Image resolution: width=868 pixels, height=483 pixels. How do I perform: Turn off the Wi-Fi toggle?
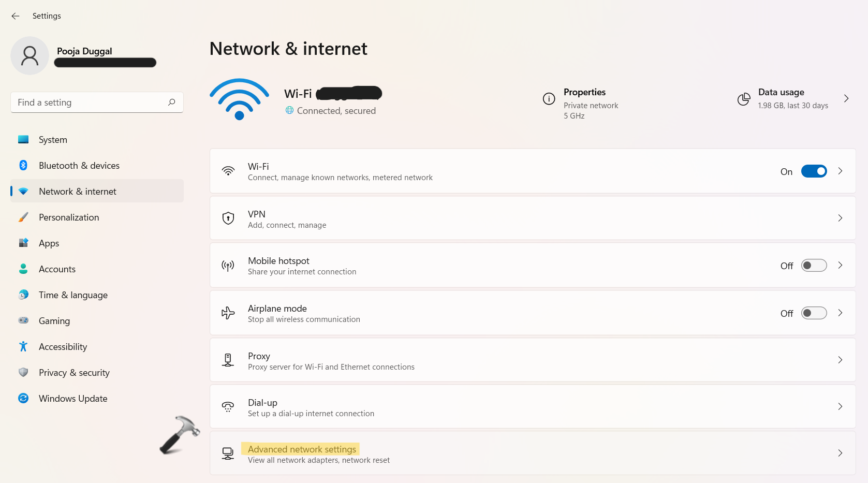(814, 171)
